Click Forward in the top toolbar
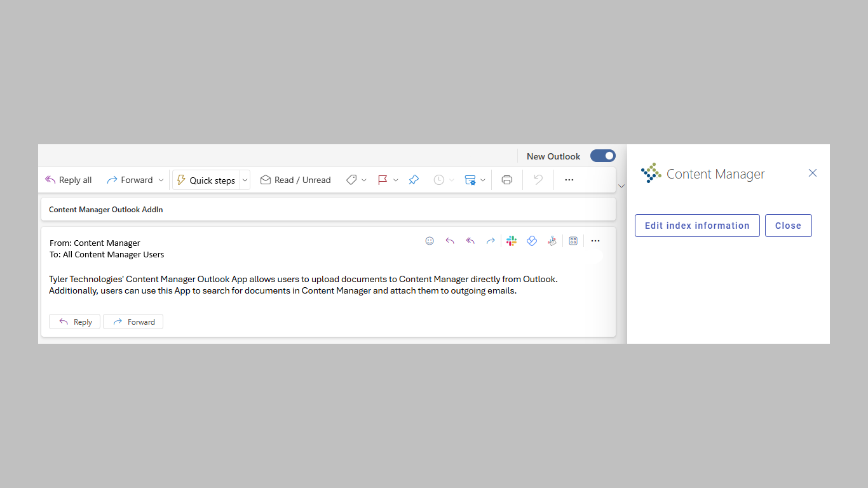The height and width of the screenshot is (488, 868). tap(130, 180)
